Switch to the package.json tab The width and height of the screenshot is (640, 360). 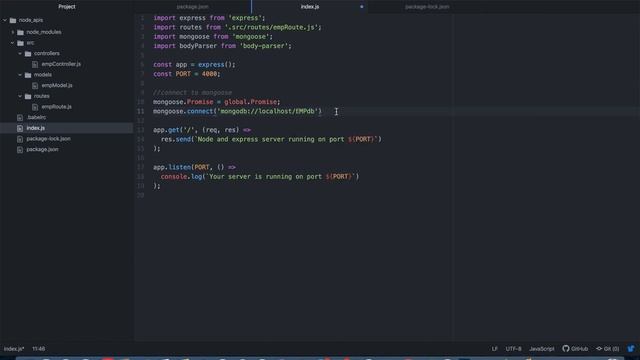click(x=193, y=7)
